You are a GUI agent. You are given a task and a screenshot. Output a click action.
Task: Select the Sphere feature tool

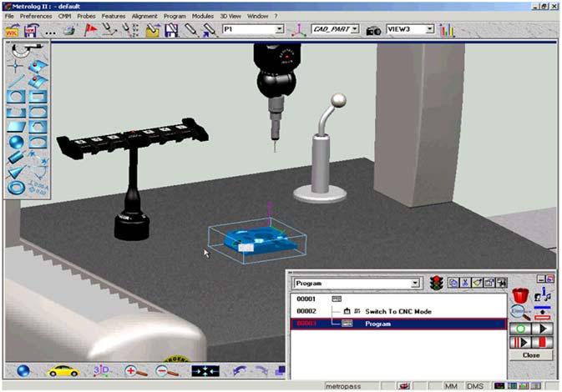pos(16,143)
